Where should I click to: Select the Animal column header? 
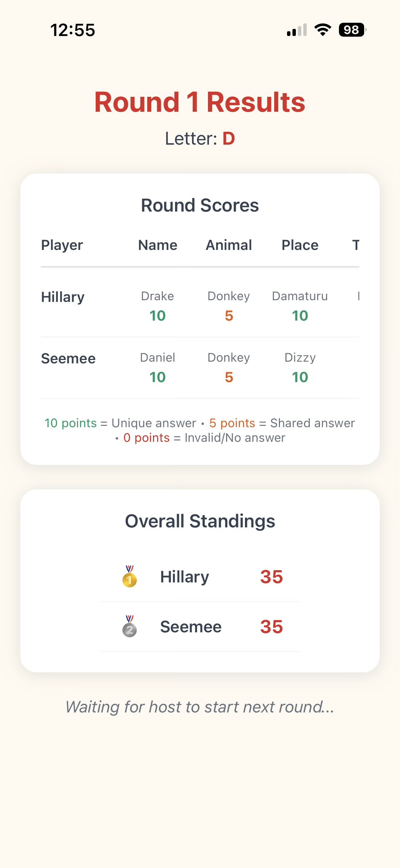229,245
